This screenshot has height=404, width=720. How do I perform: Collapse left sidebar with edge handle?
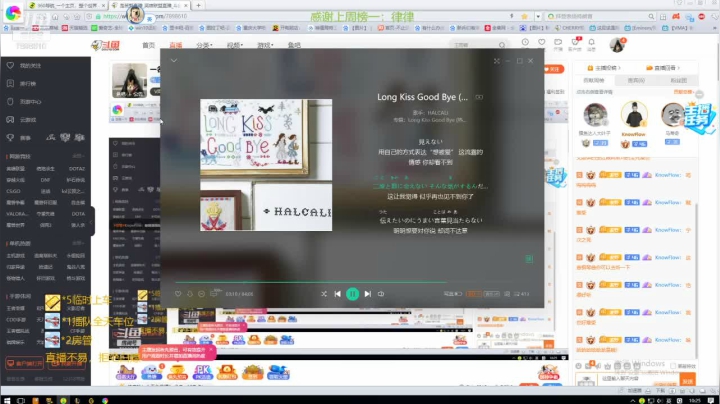point(92,221)
